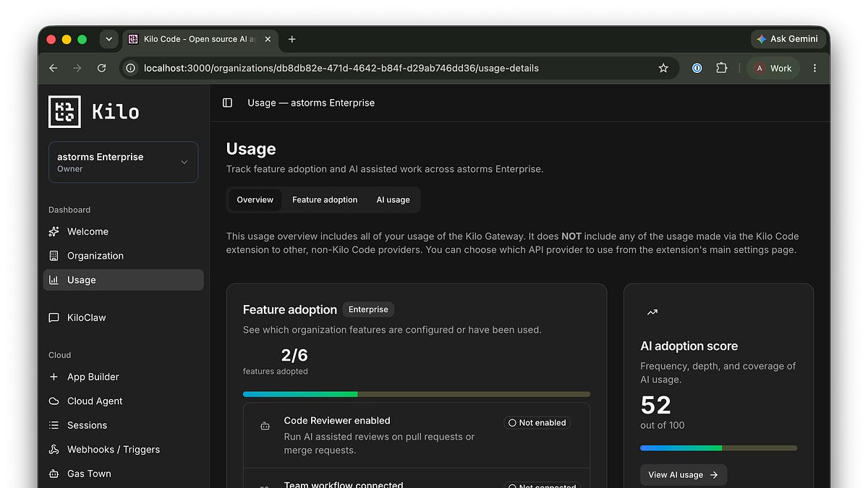Click the Usage — astorms Enterprise breadcrumb

tap(311, 103)
